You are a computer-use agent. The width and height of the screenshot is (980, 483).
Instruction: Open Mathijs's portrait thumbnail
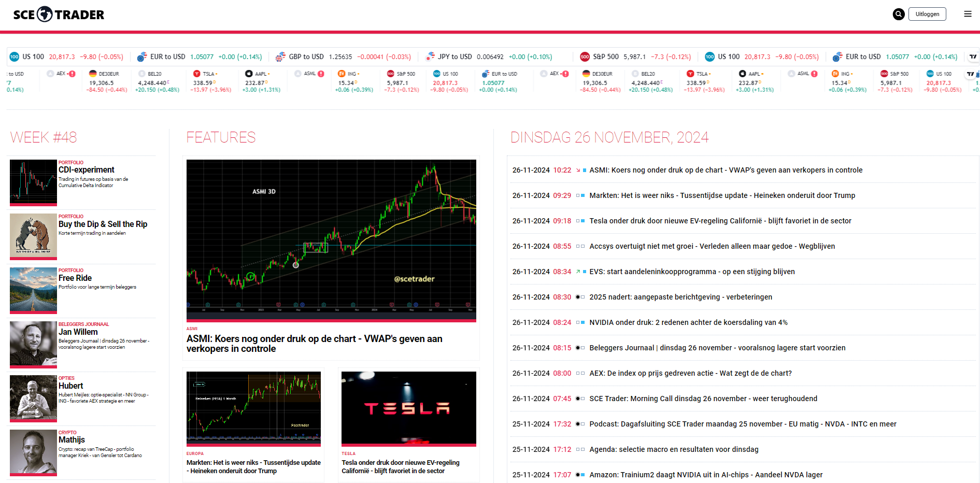(x=33, y=452)
